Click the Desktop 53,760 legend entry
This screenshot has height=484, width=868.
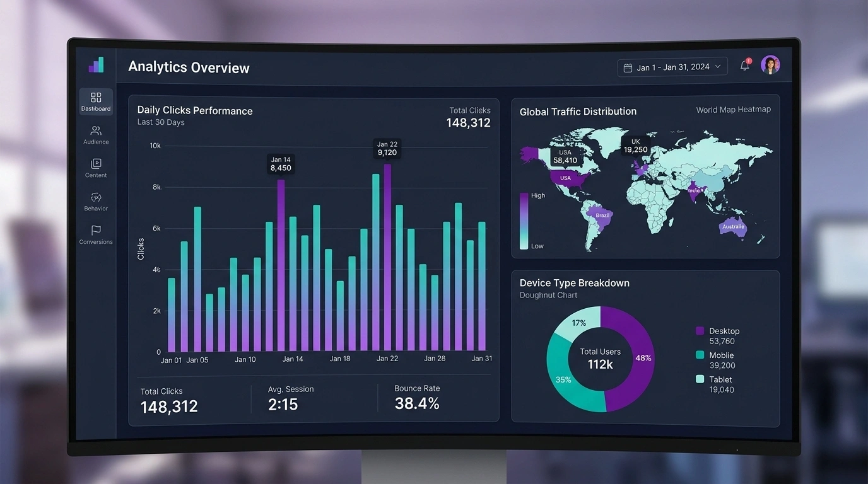717,336
